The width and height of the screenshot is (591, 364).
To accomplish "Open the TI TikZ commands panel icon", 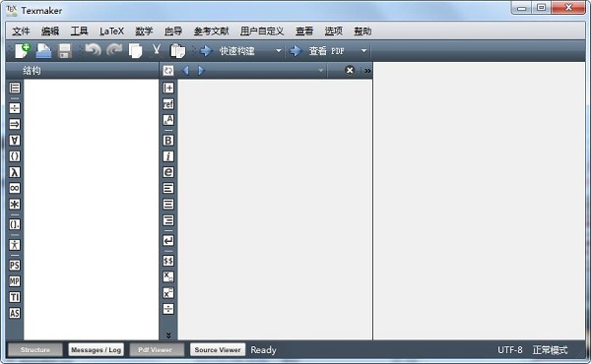I will pyautogui.click(x=15, y=297).
